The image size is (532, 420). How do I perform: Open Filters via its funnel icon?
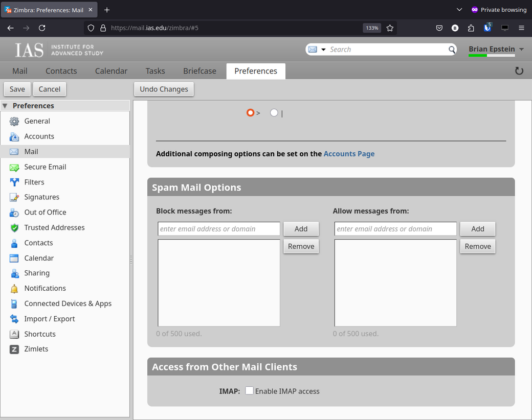tap(14, 182)
